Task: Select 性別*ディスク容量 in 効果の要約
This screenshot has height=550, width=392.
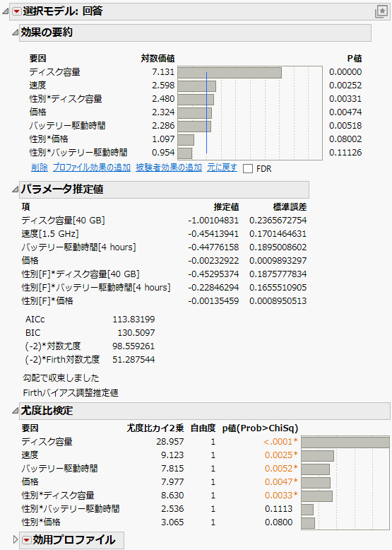Action: click(x=66, y=99)
